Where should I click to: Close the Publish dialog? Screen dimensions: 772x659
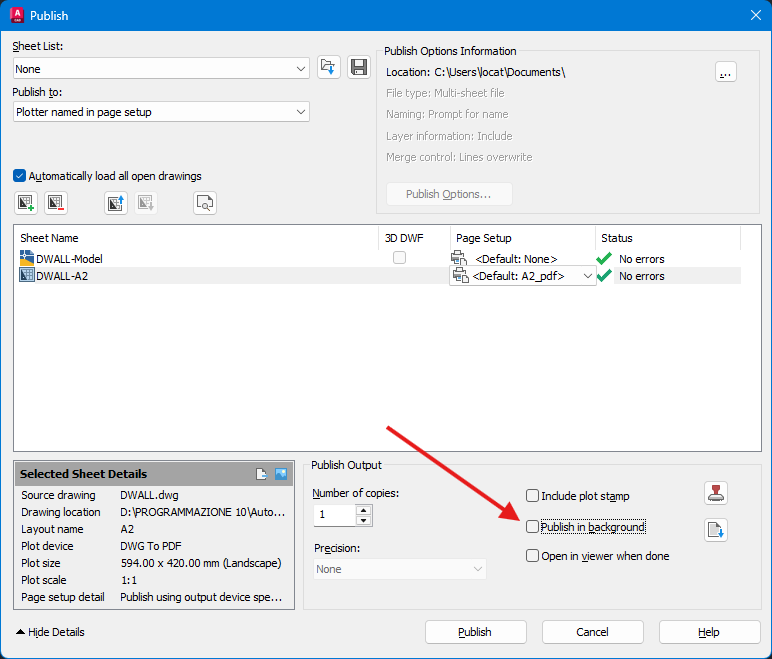click(756, 15)
